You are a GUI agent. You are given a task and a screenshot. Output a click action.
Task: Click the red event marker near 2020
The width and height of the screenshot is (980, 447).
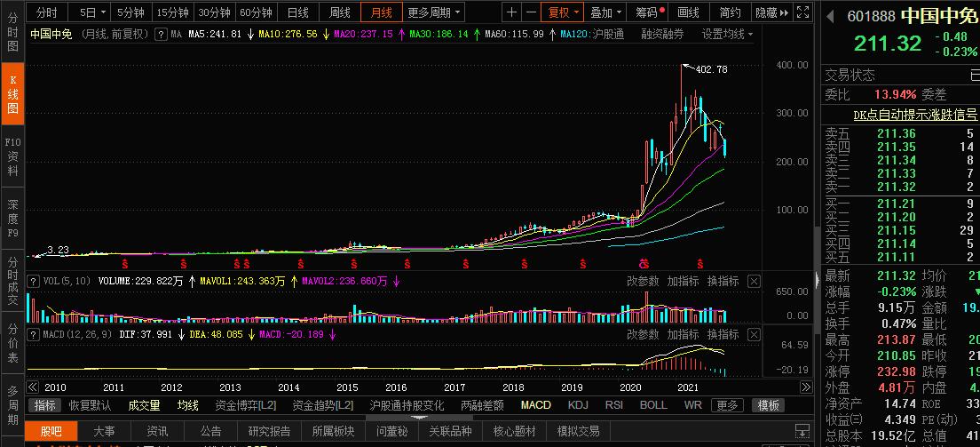coord(643,262)
